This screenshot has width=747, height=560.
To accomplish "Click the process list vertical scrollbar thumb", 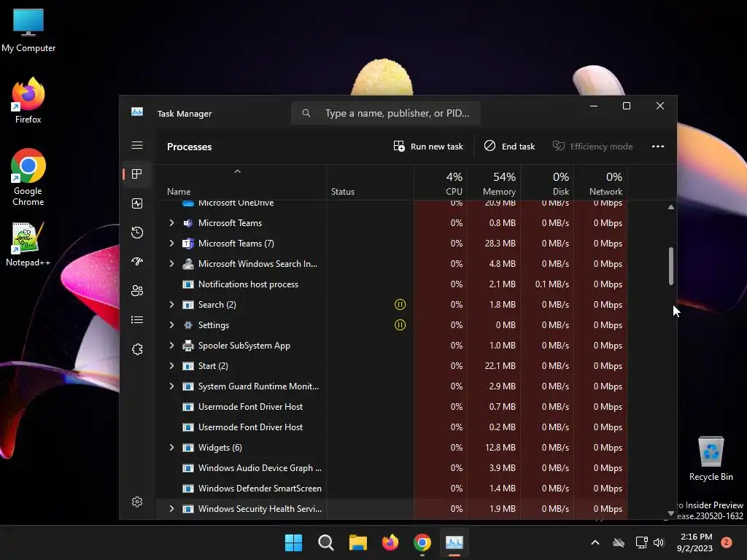I will 671,266.
